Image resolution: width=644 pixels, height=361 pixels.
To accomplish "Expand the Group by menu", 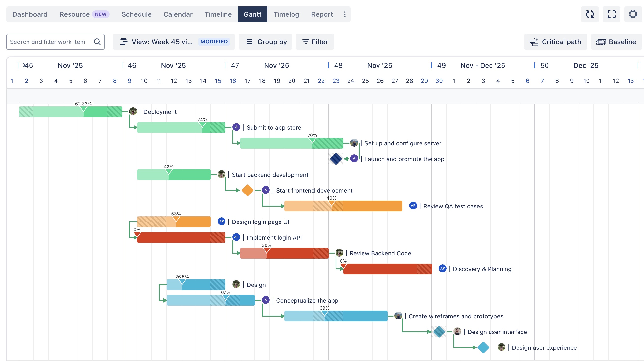I will [x=265, y=42].
